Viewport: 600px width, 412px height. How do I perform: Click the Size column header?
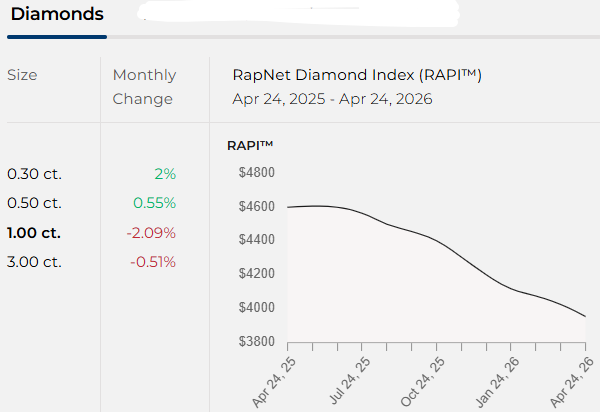[x=22, y=75]
